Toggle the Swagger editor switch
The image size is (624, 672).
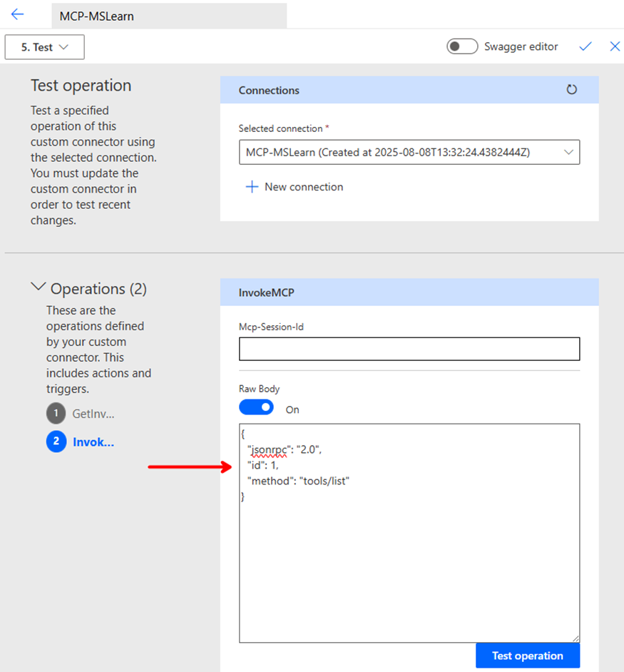point(462,46)
